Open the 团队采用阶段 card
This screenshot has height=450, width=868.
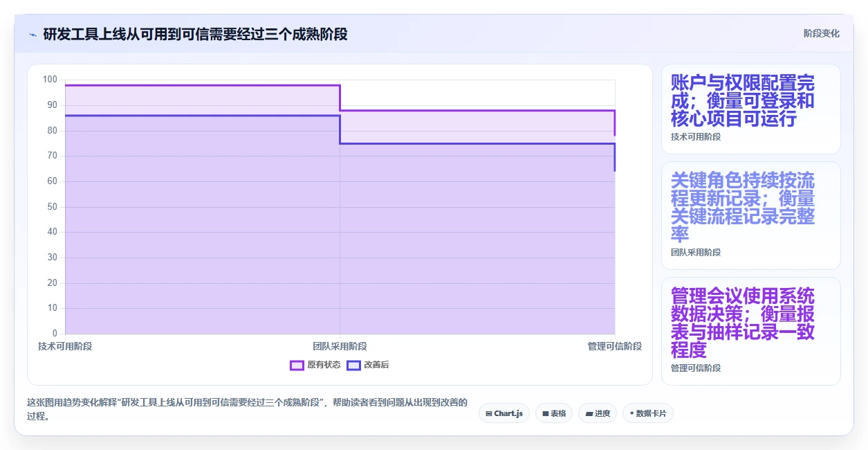tap(751, 215)
